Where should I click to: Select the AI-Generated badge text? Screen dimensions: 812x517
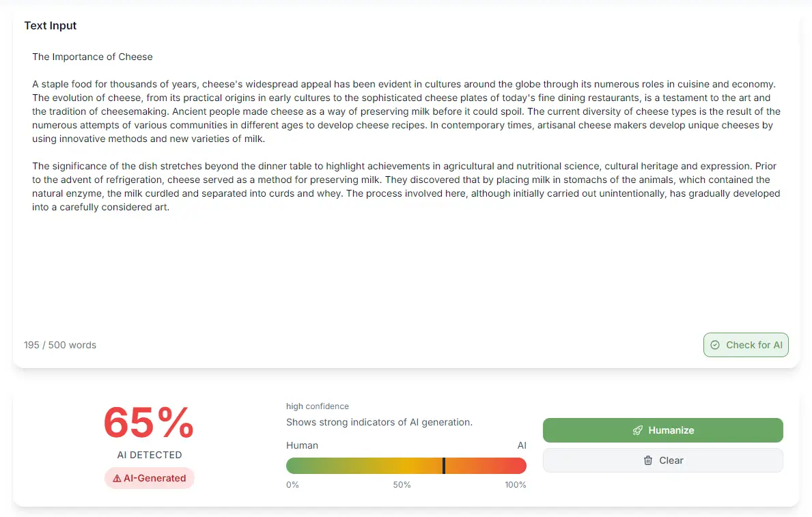coord(154,478)
